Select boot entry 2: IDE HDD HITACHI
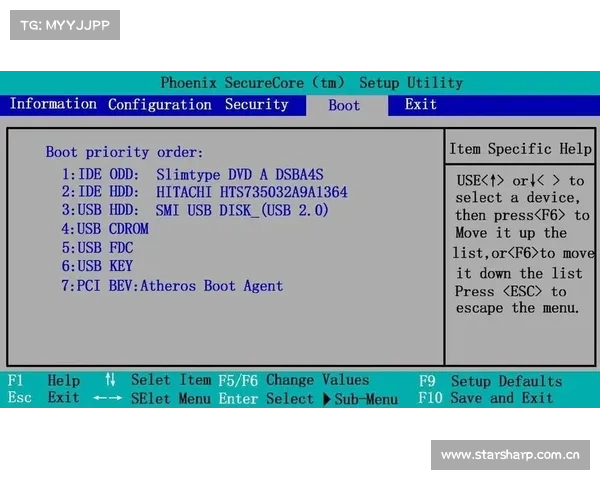 click(204, 192)
